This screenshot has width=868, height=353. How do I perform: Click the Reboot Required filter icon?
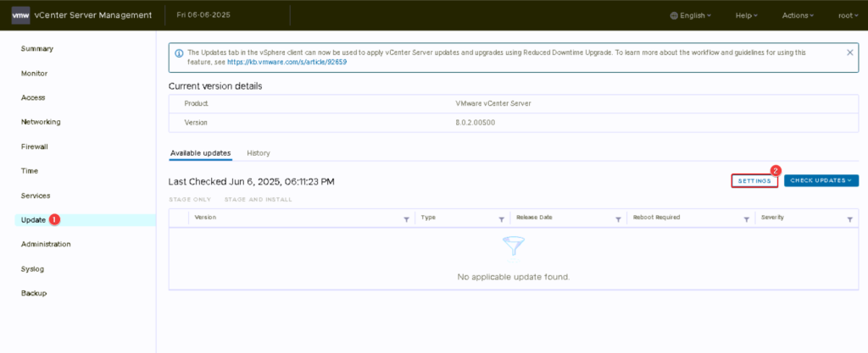pyautogui.click(x=747, y=218)
